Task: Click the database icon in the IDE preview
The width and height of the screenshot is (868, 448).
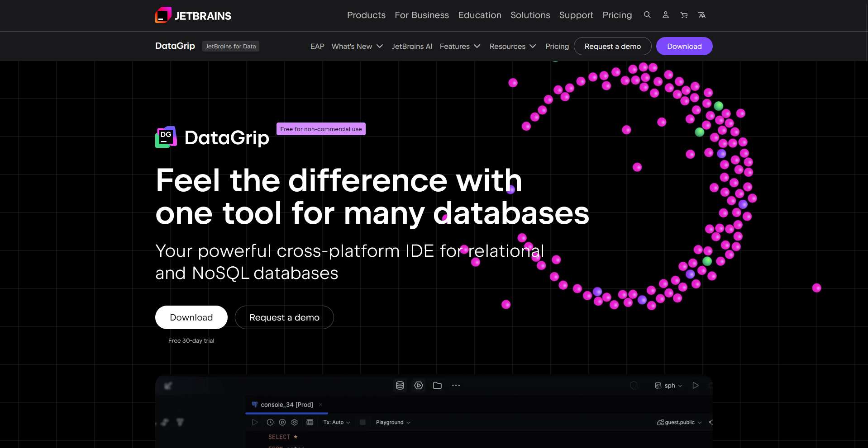Action: pos(400,386)
